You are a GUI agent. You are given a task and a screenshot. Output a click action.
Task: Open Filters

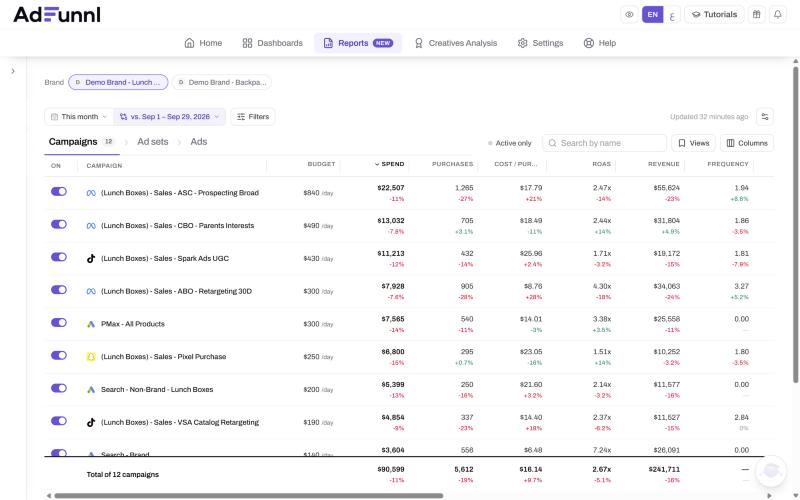tap(253, 117)
